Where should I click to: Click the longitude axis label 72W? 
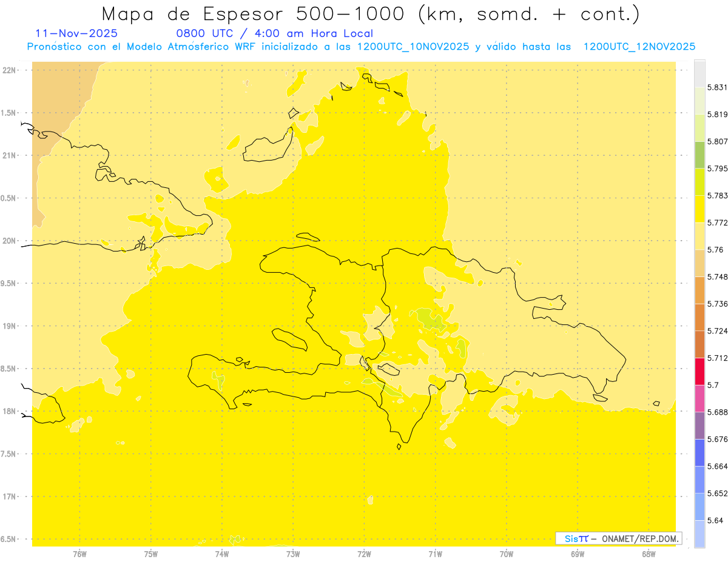pos(364,554)
